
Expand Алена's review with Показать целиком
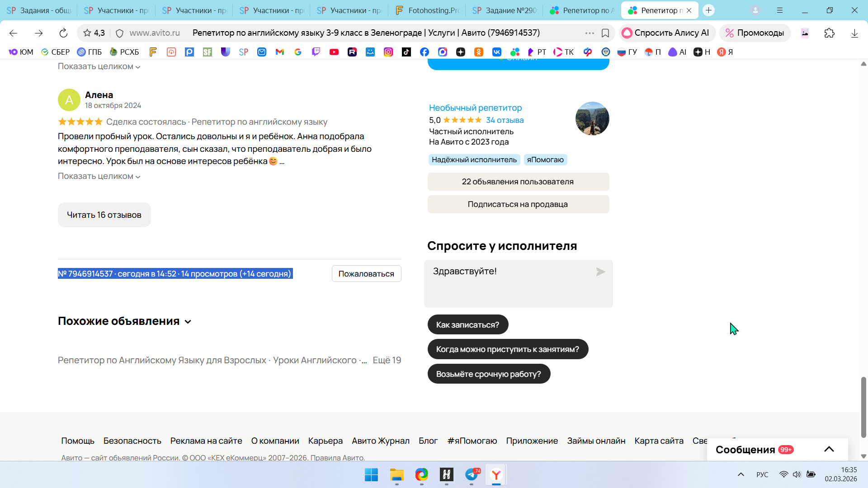tap(99, 176)
